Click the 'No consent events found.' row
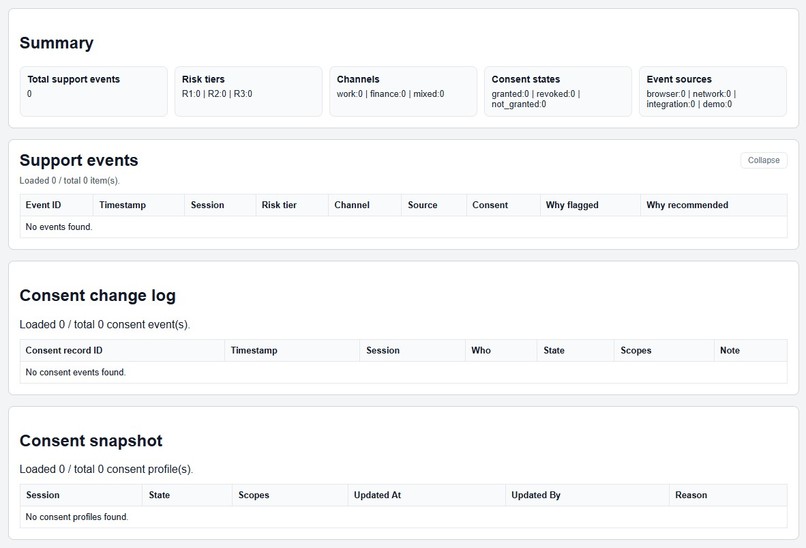The image size is (806, 548). 404,372
